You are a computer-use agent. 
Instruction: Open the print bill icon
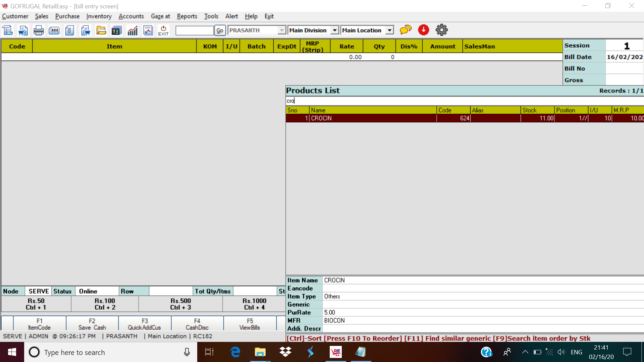[38, 30]
